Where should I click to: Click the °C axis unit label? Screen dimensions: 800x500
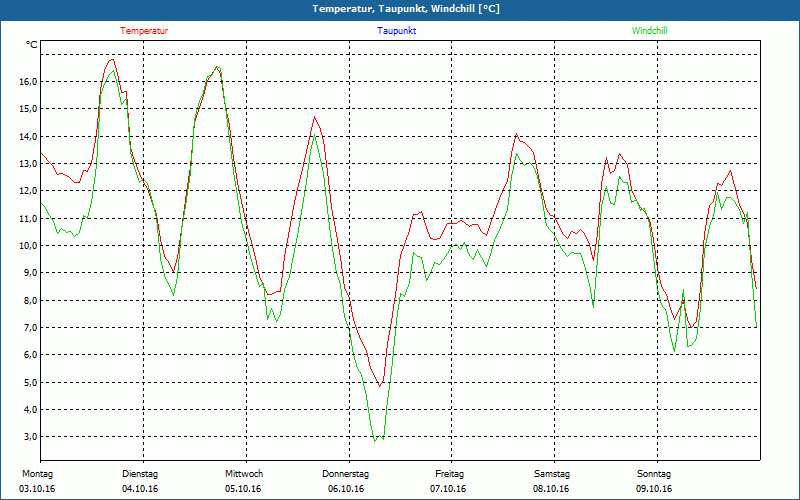pyautogui.click(x=32, y=45)
